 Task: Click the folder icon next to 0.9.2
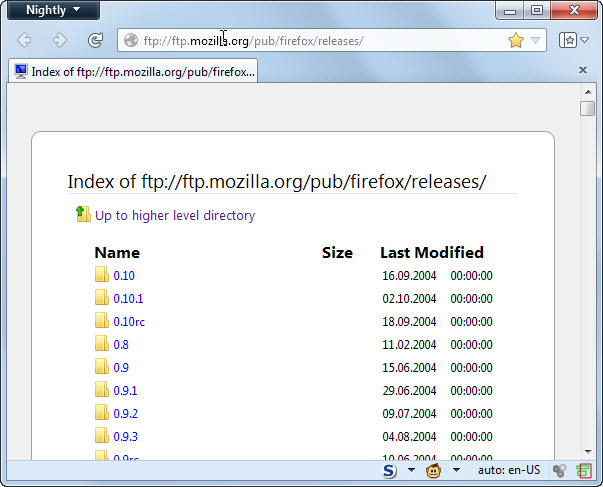pyautogui.click(x=102, y=413)
